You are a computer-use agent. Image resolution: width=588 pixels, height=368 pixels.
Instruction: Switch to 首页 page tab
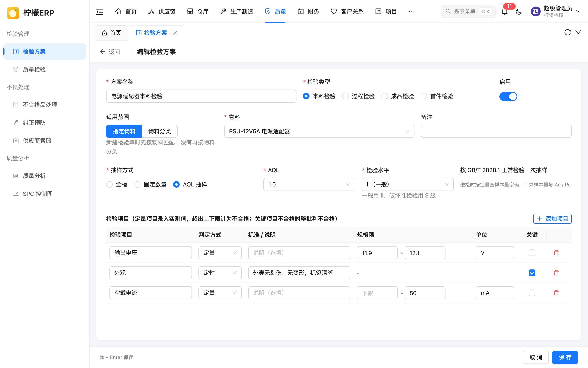click(x=111, y=33)
